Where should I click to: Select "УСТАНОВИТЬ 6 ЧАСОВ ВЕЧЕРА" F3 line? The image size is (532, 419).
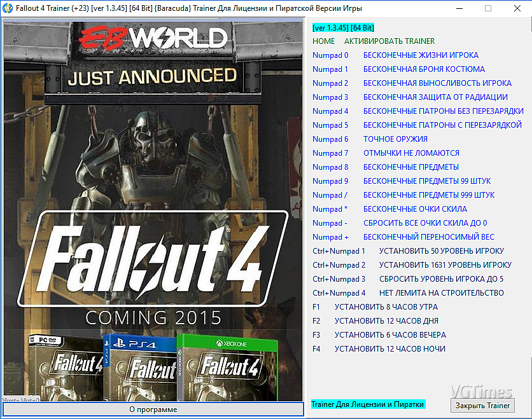click(x=379, y=335)
